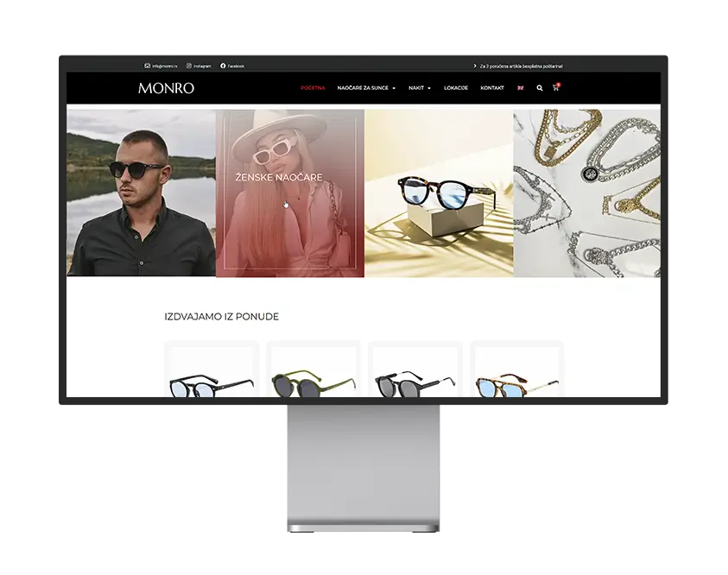Viewport: 728px width, 575px height.
Task: Click the ŽENSKE NAOČARE banner text
Action: 279,177
